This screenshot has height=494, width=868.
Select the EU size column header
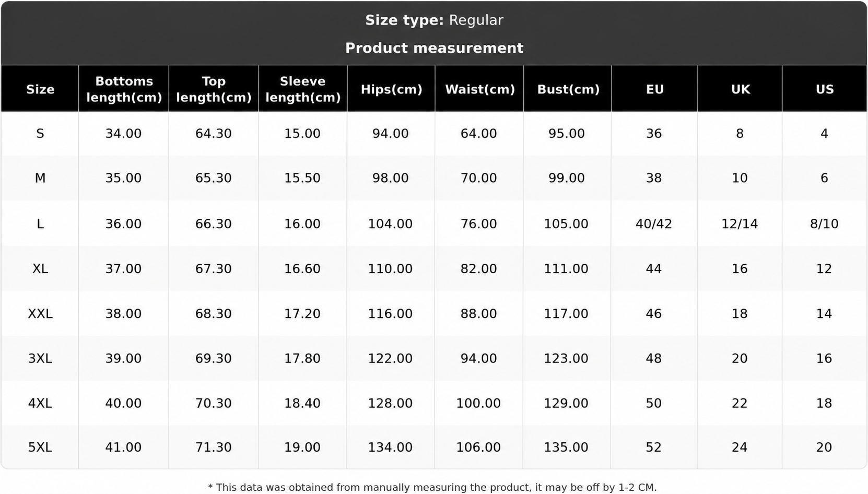pos(654,89)
